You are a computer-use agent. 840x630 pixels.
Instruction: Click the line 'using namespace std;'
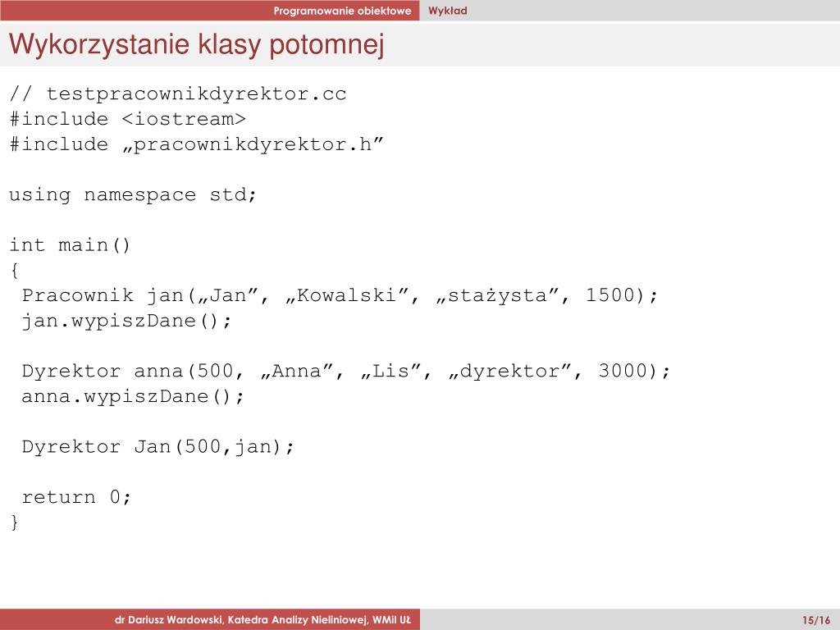click(x=133, y=194)
